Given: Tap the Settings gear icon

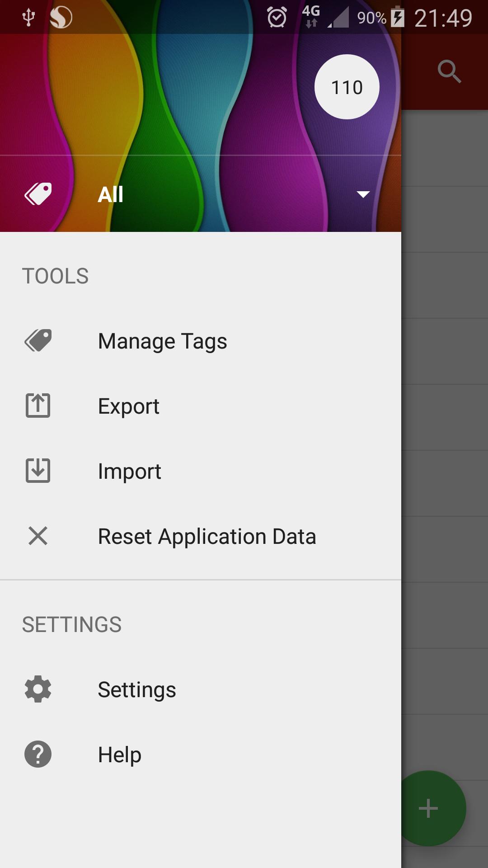Looking at the screenshot, I should click(38, 689).
